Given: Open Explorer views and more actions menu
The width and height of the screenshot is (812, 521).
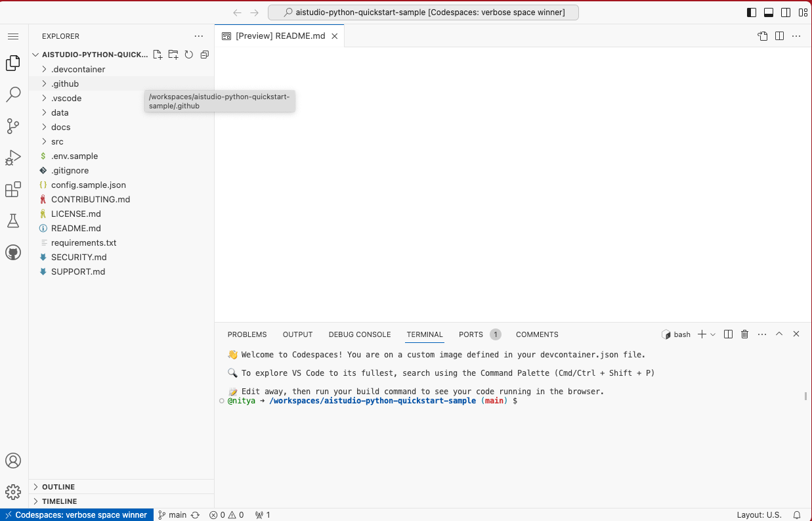Looking at the screenshot, I should (x=199, y=36).
